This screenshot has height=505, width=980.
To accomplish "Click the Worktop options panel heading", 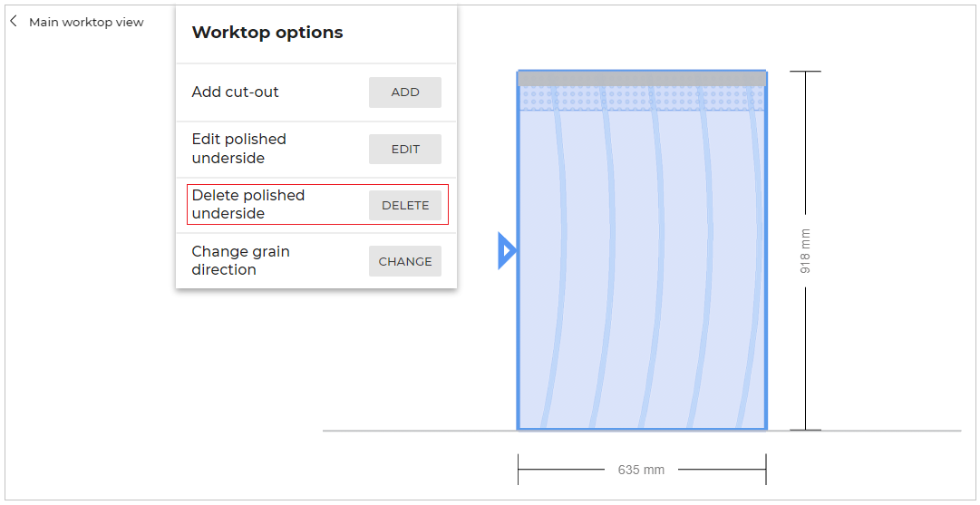I will click(267, 33).
